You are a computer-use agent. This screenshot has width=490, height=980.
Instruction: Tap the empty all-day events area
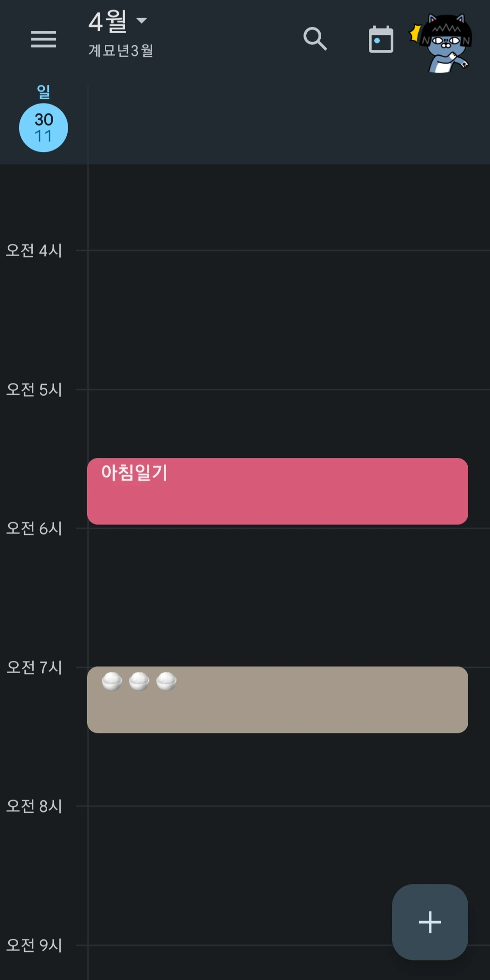pos(289,125)
